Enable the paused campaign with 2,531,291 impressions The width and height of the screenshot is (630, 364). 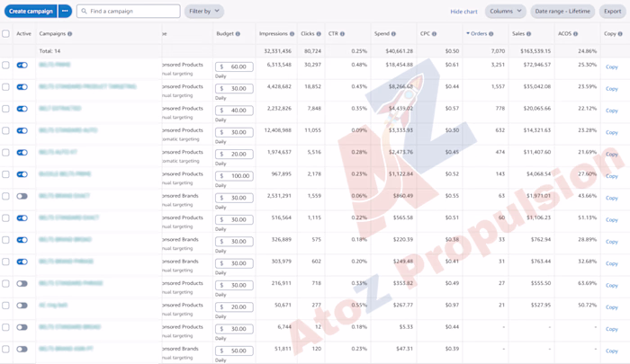tap(22, 196)
